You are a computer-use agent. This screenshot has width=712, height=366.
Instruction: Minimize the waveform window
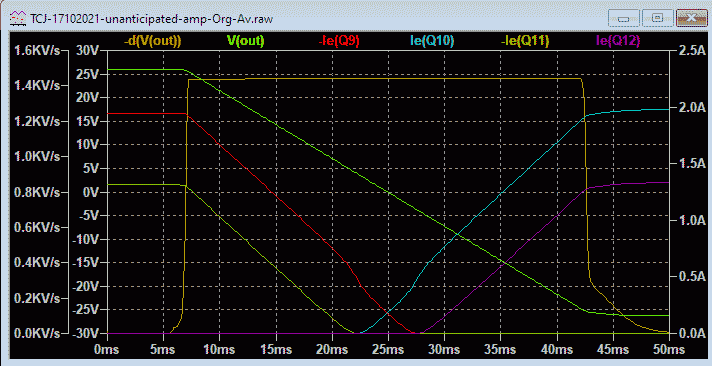point(623,19)
